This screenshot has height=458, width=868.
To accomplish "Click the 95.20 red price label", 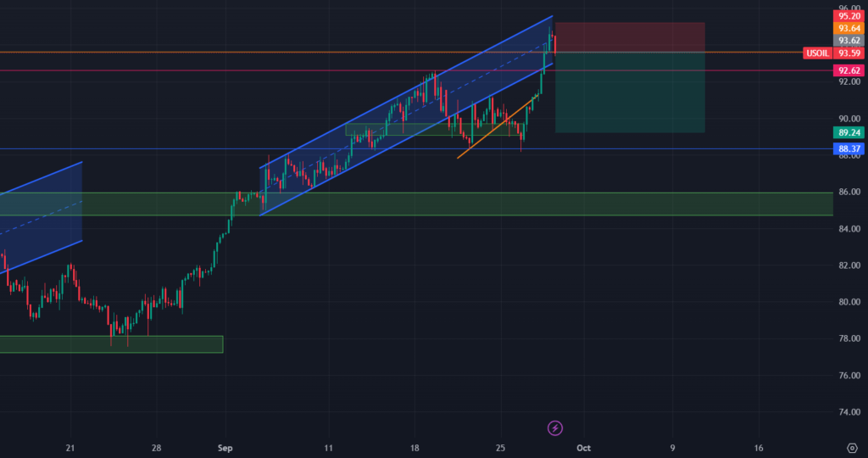I will (x=849, y=16).
